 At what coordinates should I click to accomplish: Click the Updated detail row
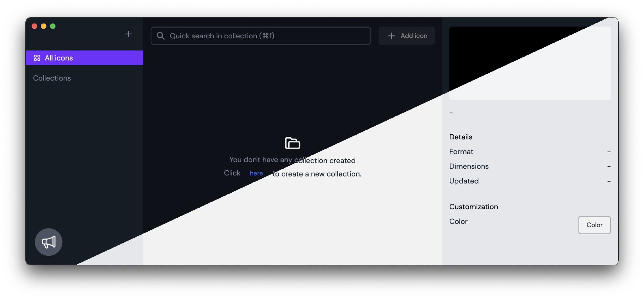click(x=530, y=181)
